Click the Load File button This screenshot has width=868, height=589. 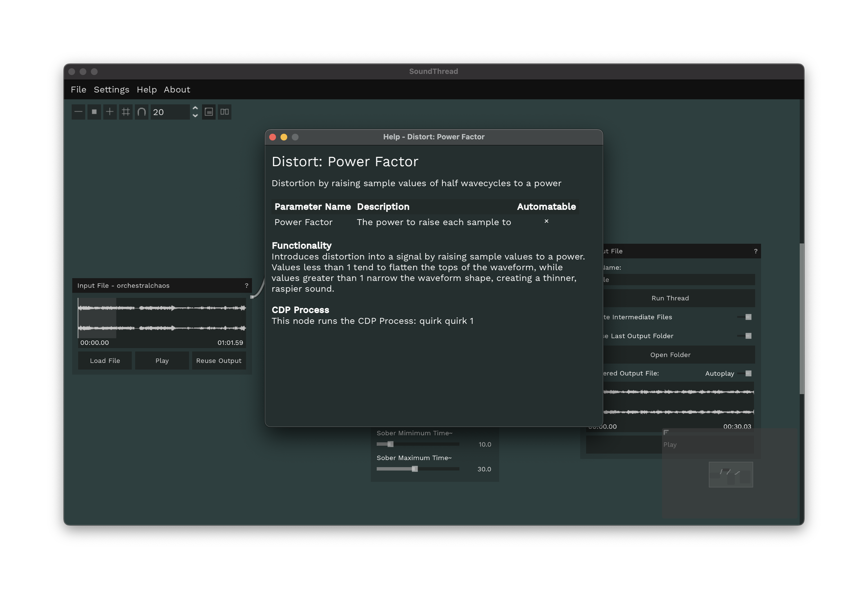(105, 361)
